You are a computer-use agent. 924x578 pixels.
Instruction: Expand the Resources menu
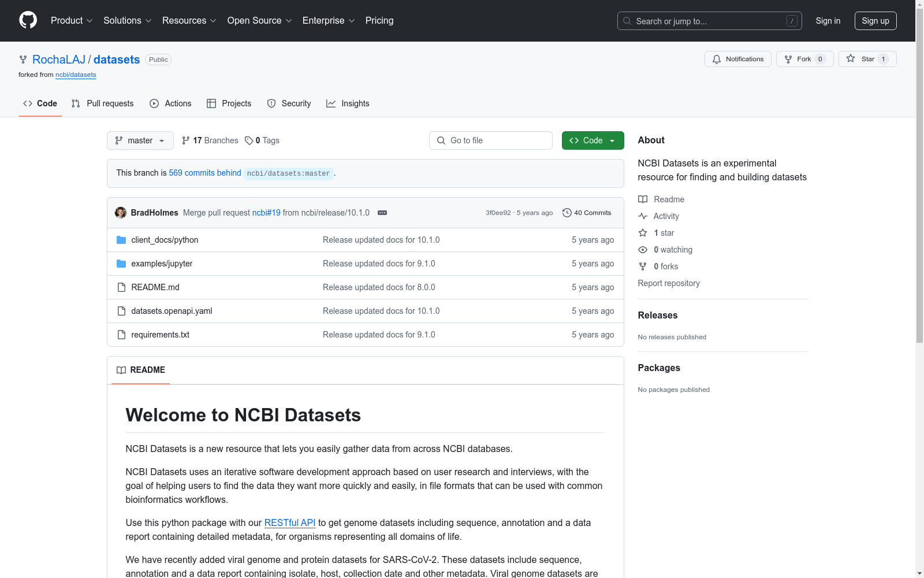[x=189, y=21]
